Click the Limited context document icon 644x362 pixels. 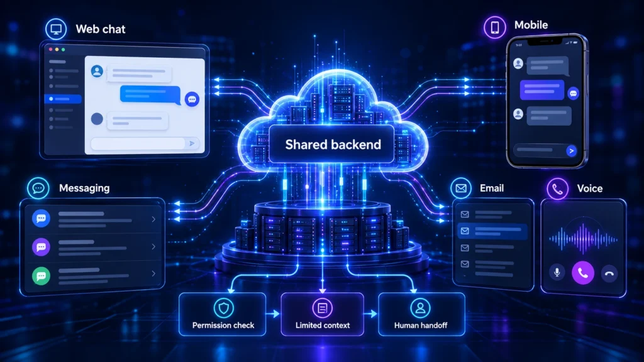323,308
